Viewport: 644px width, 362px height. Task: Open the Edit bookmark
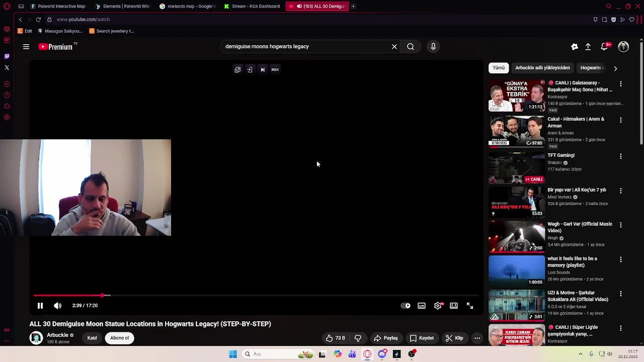(25, 31)
